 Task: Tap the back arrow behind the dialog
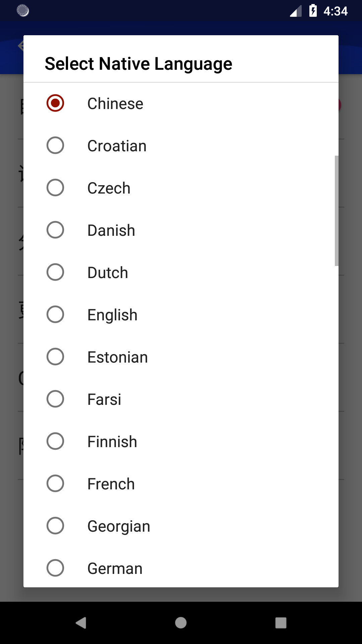(x=20, y=46)
